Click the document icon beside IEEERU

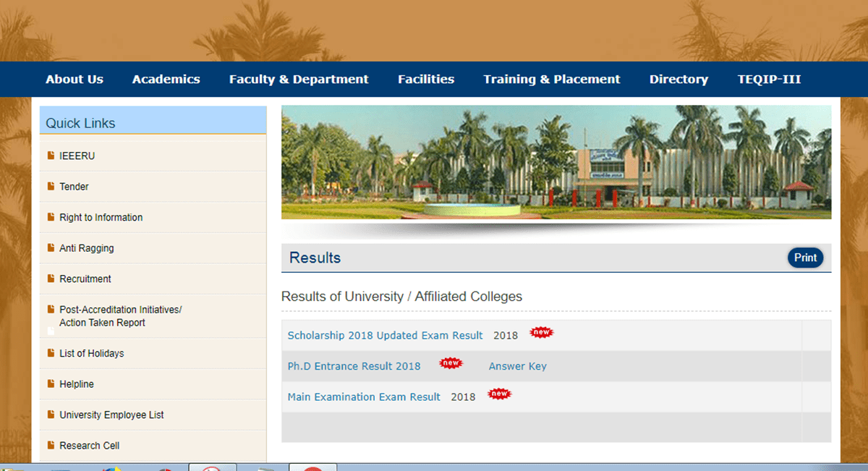pyautogui.click(x=51, y=156)
